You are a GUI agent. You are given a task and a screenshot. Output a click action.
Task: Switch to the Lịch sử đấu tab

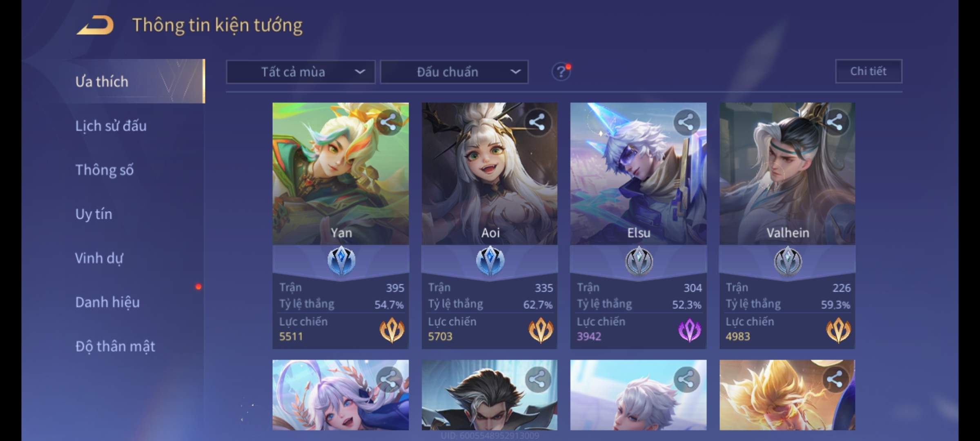point(111,126)
